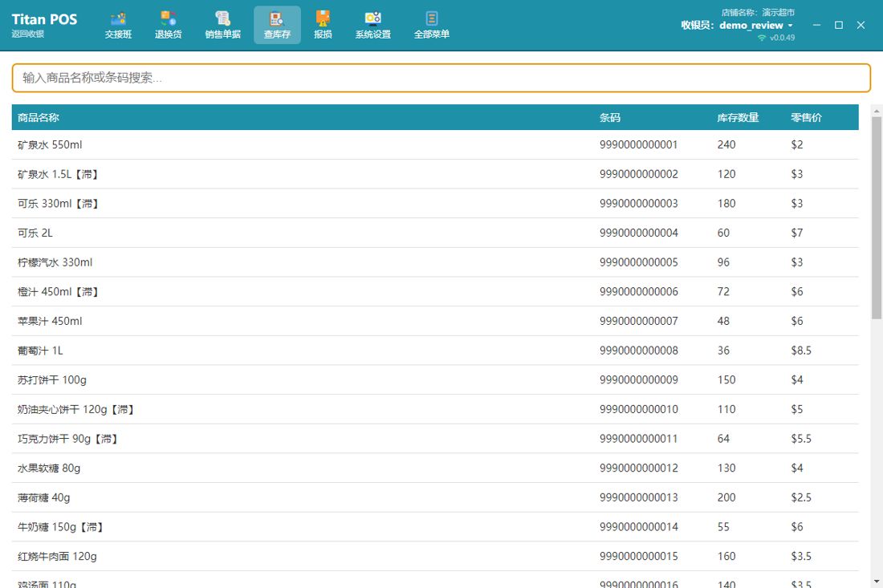The width and height of the screenshot is (883, 588).
Task: Click 返回收银 under Titan POS logo
Action: [x=27, y=34]
